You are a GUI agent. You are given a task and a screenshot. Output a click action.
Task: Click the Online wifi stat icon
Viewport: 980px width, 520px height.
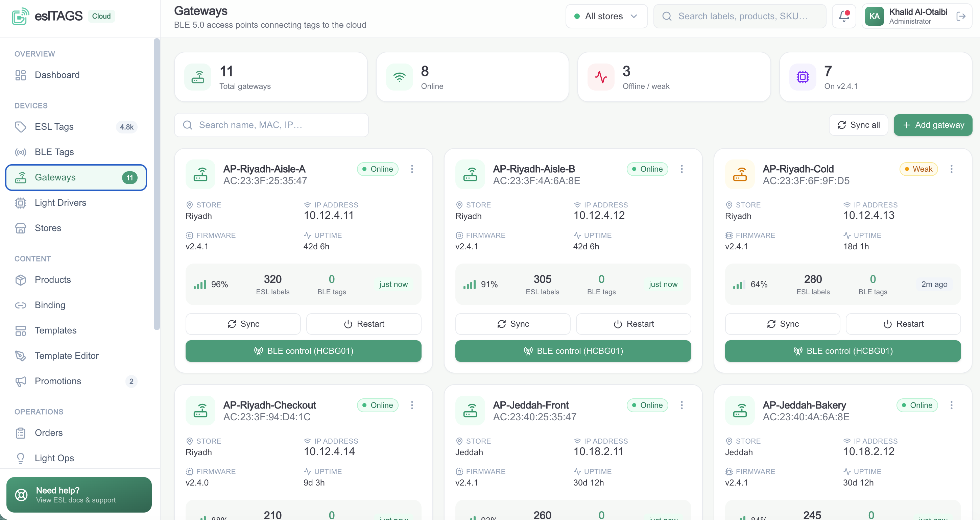[x=400, y=77]
